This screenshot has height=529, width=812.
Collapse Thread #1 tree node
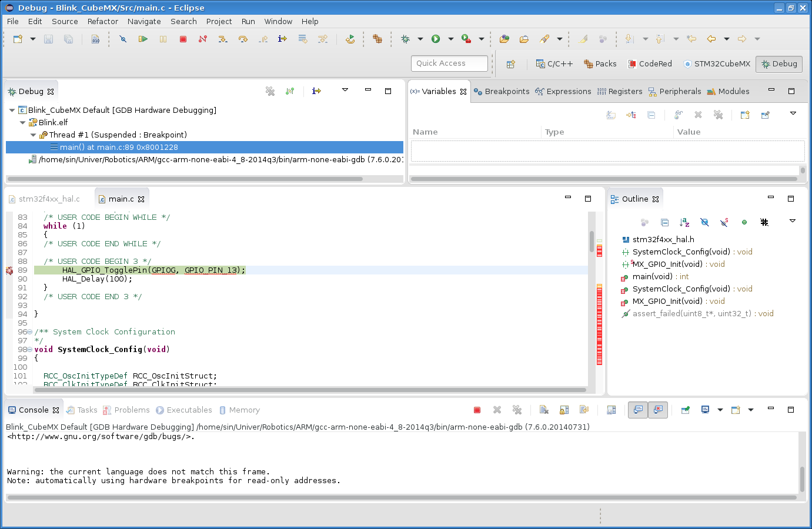(x=33, y=135)
